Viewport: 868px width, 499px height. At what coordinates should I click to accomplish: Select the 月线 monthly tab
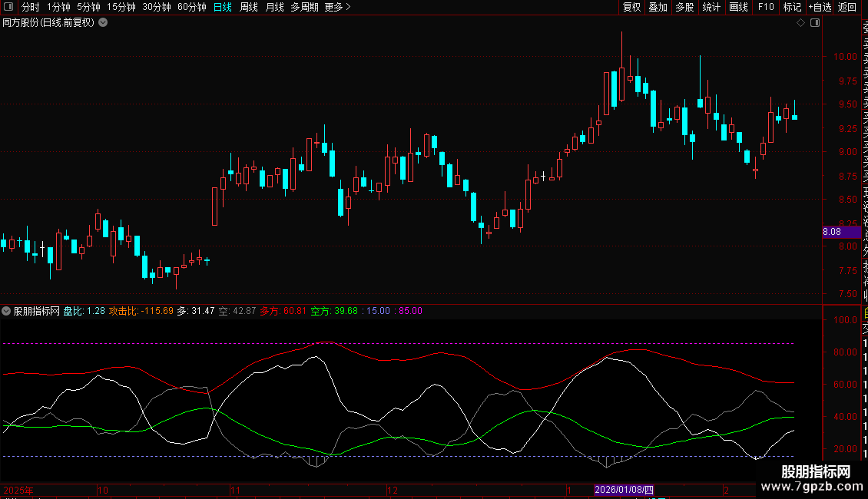coord(274,7)
